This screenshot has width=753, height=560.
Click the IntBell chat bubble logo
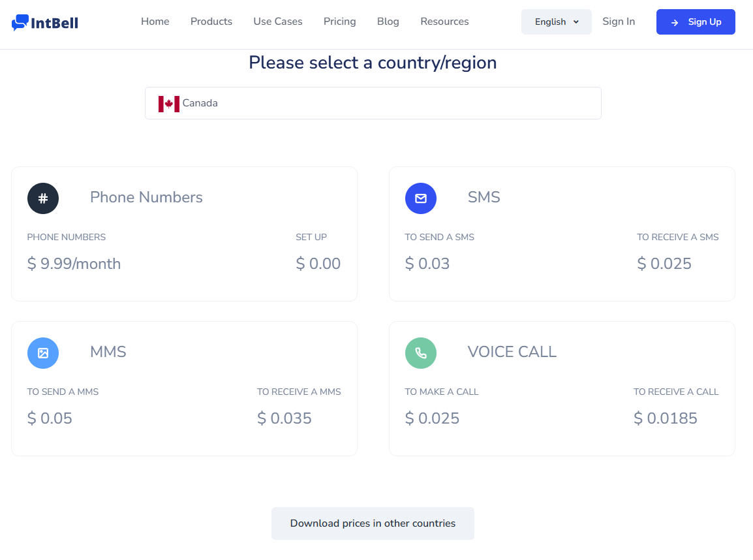(20, 23)
